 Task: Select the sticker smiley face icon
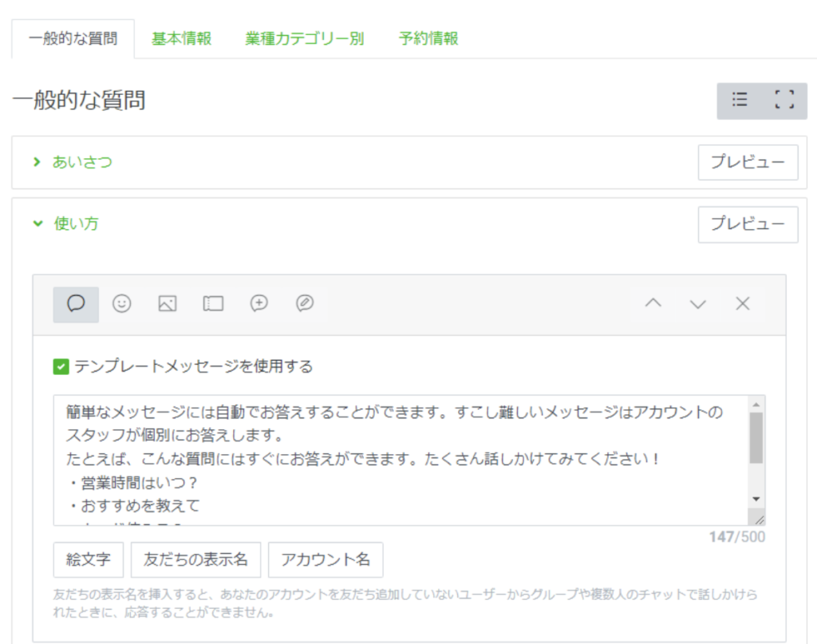(x=121, y=304)
